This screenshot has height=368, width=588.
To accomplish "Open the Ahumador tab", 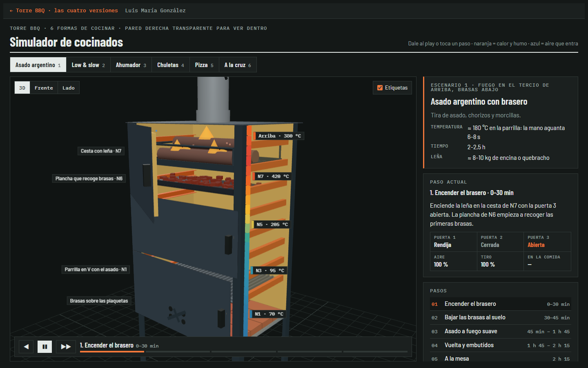I will 131,65.
